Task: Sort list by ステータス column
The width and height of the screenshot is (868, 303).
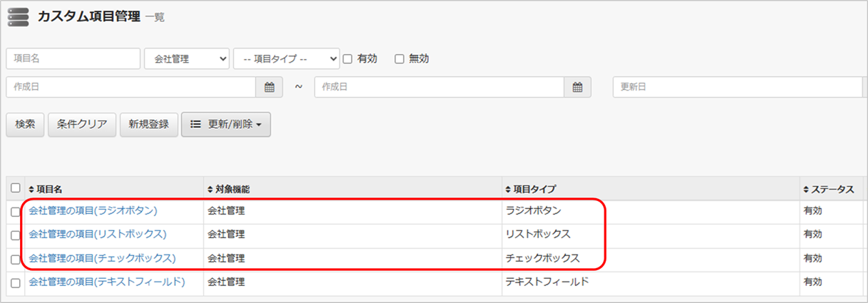Action: 828,189
